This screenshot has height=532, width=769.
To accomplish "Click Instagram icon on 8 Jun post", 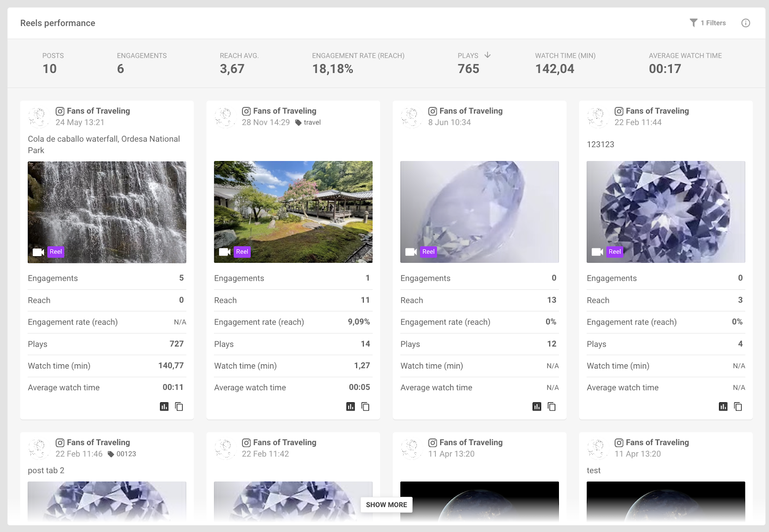I will coord(433,111).
